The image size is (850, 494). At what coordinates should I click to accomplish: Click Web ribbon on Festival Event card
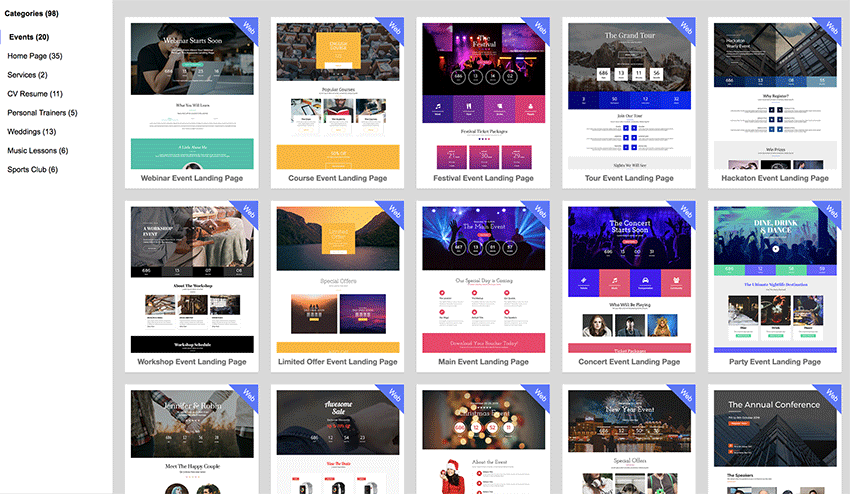[540, 28]
